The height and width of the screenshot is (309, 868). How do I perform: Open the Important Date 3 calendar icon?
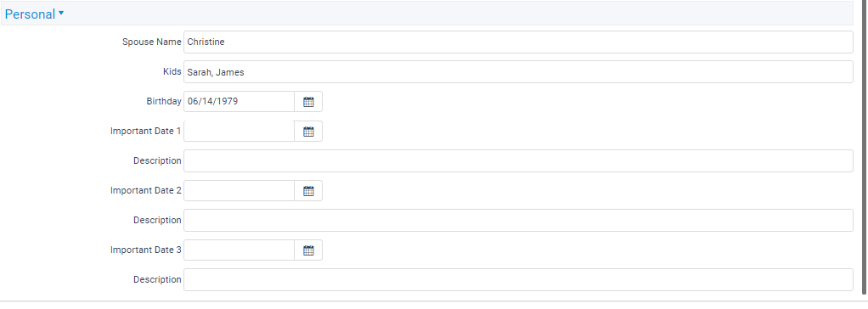click(x=308, y=250)
